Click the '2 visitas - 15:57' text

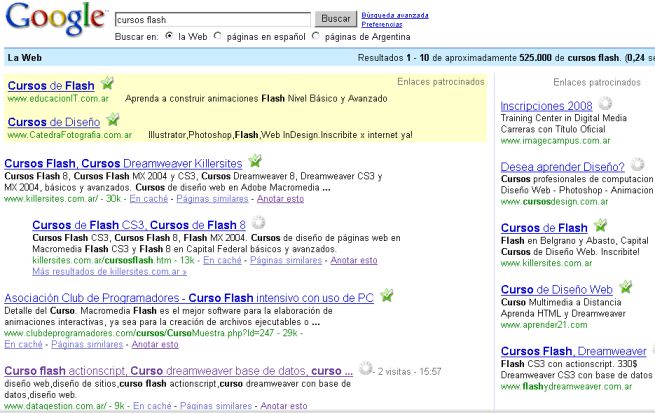click(409, 372)
